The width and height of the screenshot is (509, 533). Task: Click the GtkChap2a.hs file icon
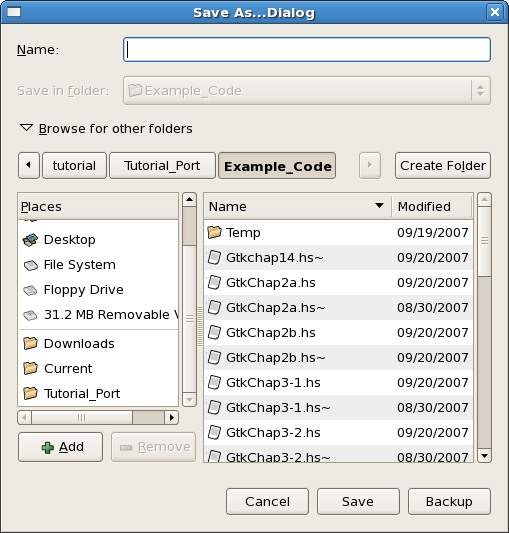[x=214, y=282]
